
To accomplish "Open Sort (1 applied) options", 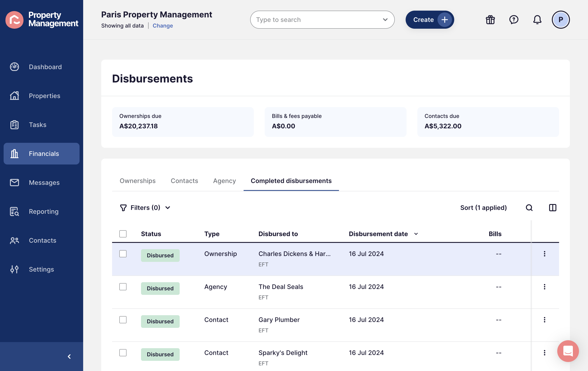I will pos(483,208).
